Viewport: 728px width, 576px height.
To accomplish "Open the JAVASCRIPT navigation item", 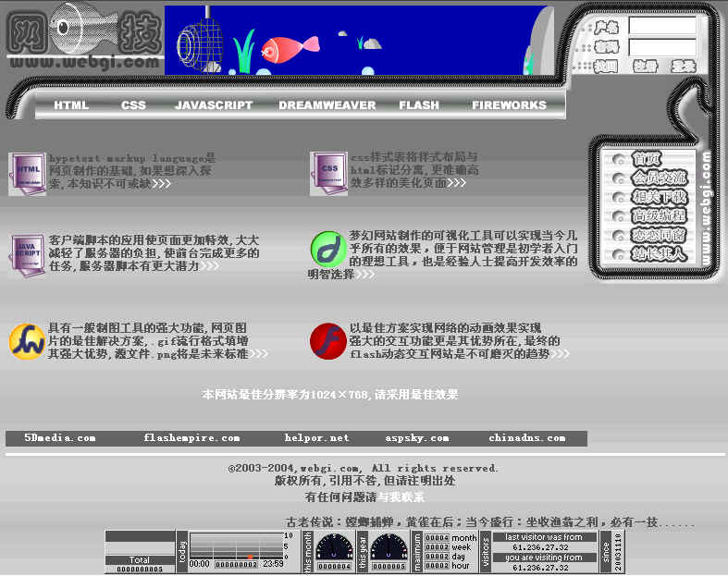I will pyautogui.click(x=214, y=105).
